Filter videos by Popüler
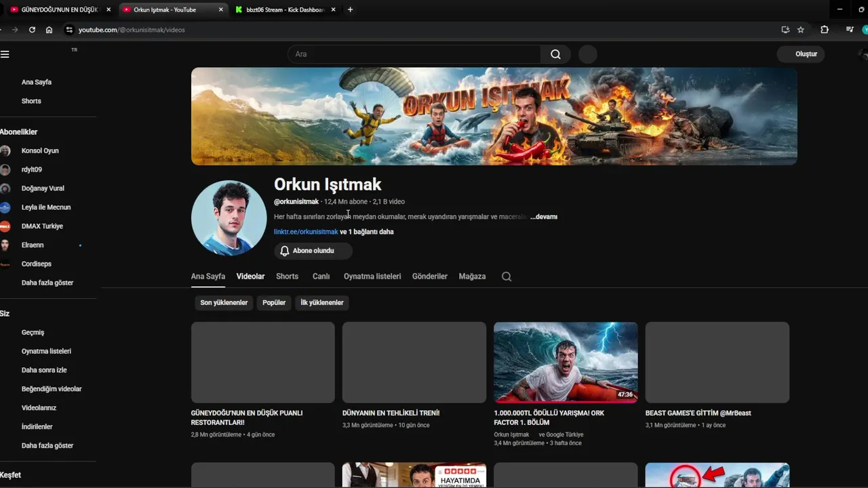The width and height of the screenshot is (868, 488). (274, 302)
